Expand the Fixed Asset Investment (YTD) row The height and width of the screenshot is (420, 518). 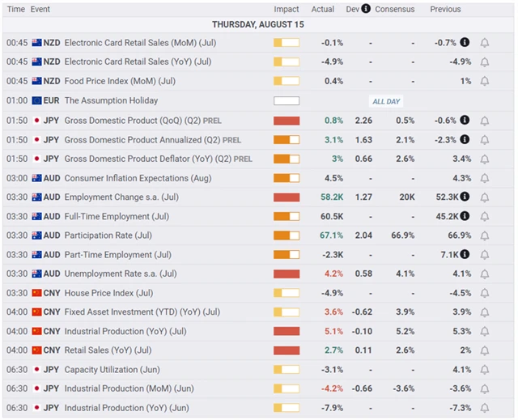pyautogui.click(x=142, y=312)
